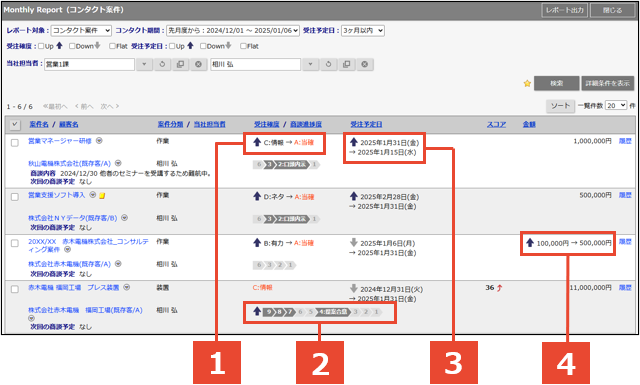
Task: Check 受注予定日 Down filter
Action: pyautogui.click(x=203, y=46)
